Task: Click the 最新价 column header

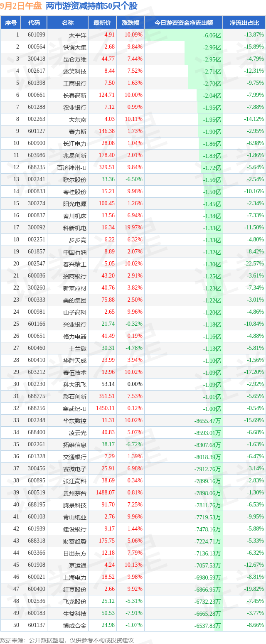Action: click(x=102, y=23)
